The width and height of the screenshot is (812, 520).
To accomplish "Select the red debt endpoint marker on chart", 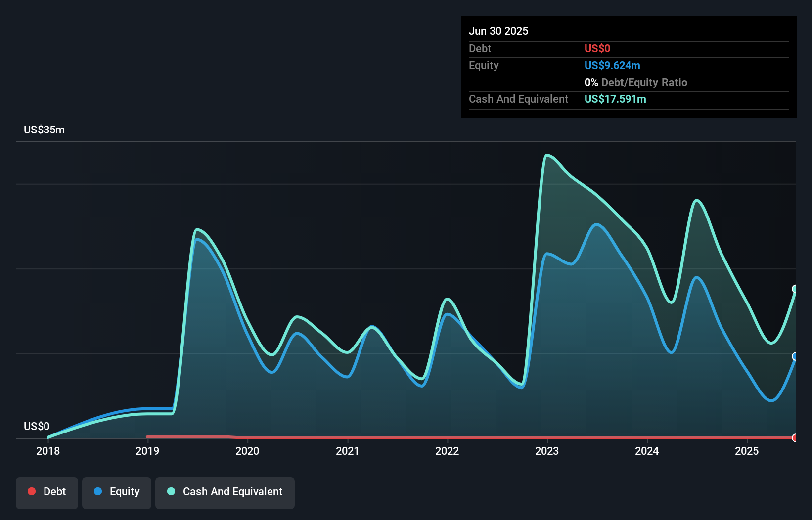I will click(794, 437).
